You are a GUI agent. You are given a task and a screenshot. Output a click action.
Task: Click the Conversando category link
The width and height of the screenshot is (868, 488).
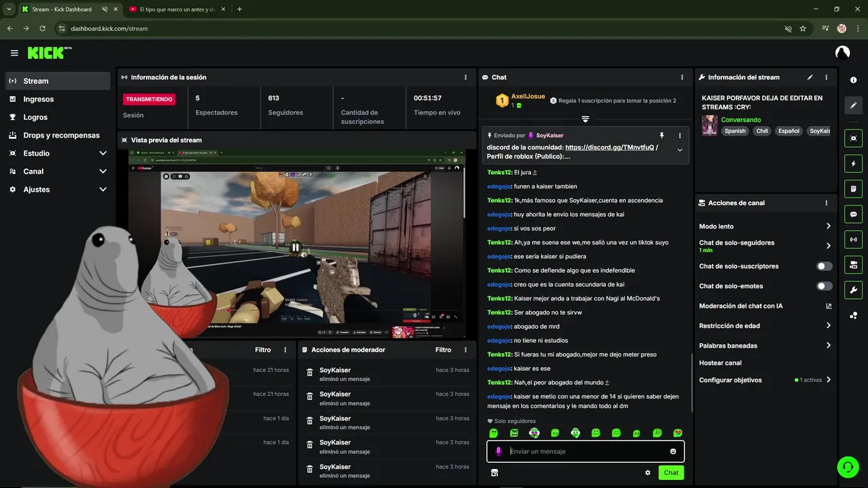pos(741,120)
